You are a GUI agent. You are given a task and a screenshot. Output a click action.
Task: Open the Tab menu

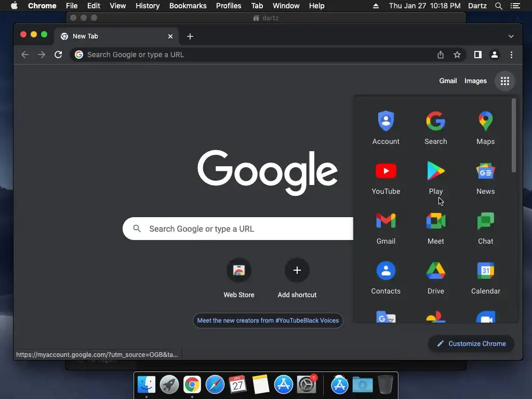coord(257,6)
